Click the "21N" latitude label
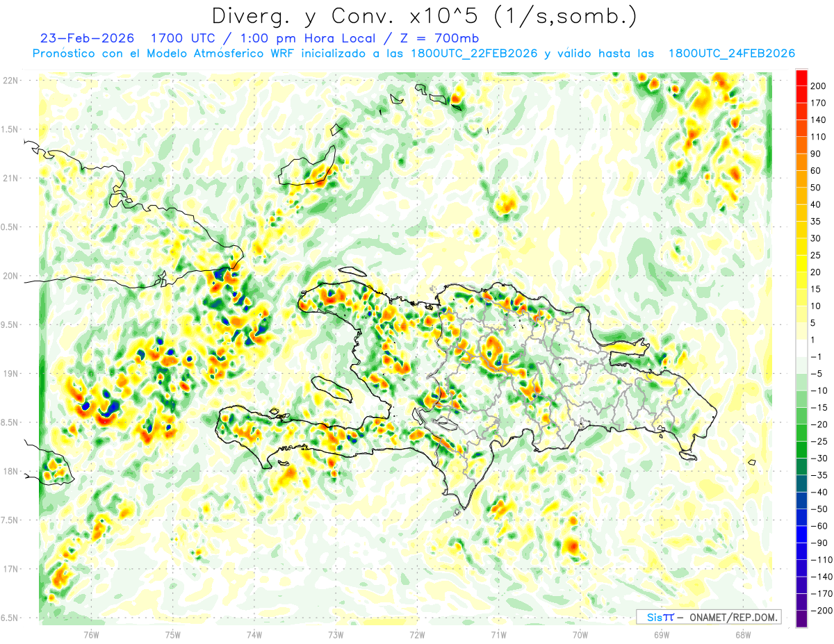Viewport: 834px width, 644px height. 12,178
